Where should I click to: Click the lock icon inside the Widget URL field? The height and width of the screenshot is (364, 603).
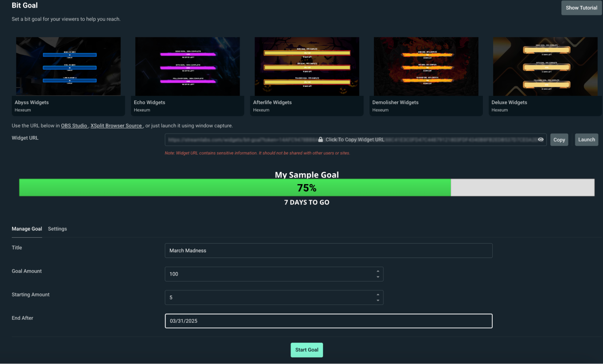(x=320, y=140)
